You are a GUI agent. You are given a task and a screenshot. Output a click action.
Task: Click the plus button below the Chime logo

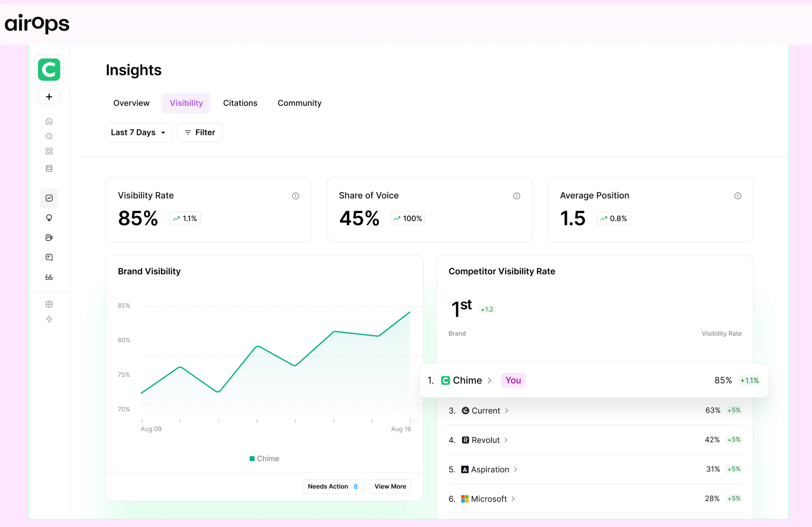[49, 97]
